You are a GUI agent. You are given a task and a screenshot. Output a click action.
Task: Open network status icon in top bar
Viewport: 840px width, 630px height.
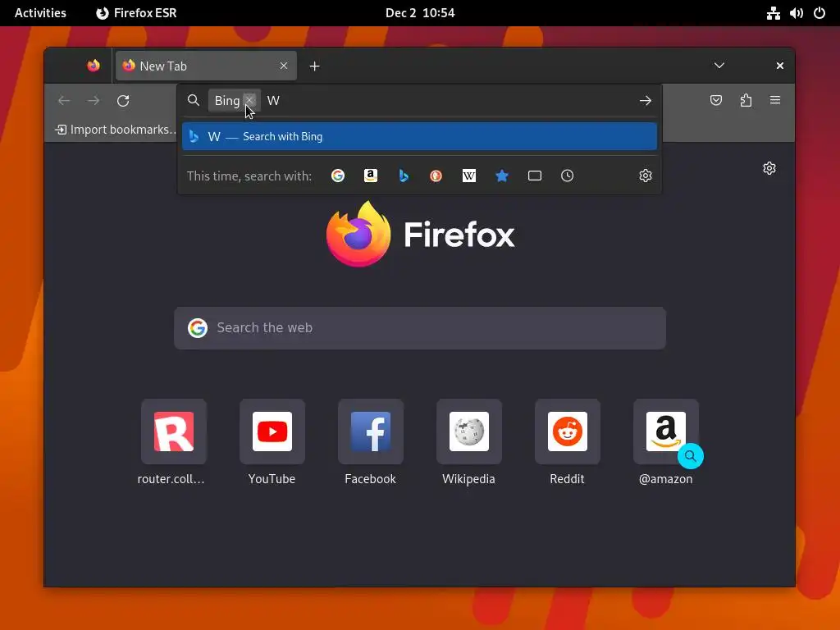pos(773,13)
